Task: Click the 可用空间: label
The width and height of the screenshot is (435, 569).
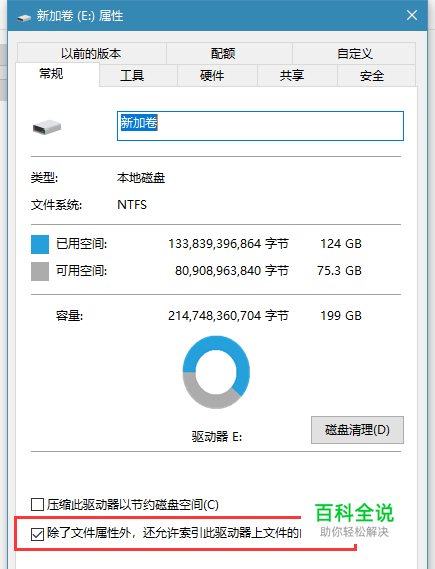Action: click(81, 271)
